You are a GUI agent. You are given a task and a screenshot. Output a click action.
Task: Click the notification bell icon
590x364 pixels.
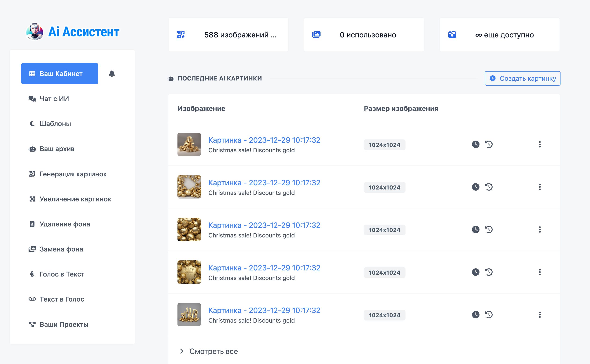[112, 73]
